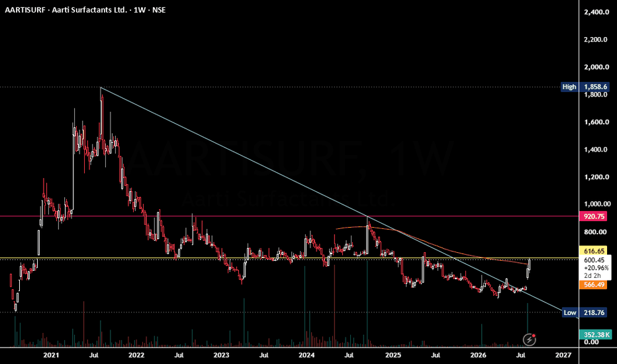Click the 2023 label on time axis
The image size is (617, 364).
click(x=221, y=355)
